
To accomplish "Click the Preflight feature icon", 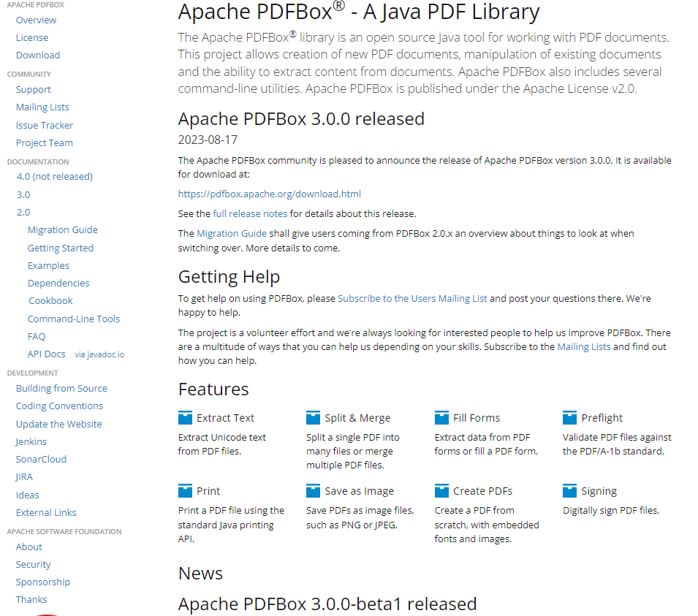I will click(570, 418).
